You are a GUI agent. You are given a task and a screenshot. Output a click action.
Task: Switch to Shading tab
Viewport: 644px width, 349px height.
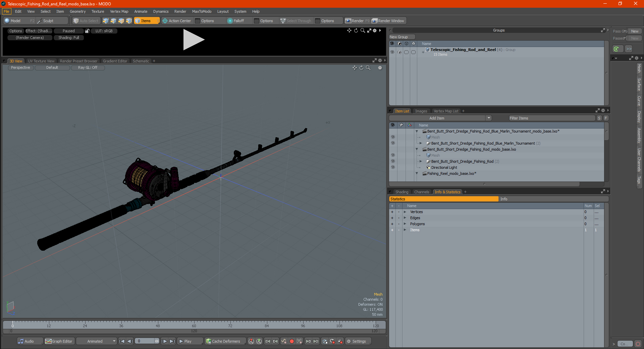(x=401, y=192)
